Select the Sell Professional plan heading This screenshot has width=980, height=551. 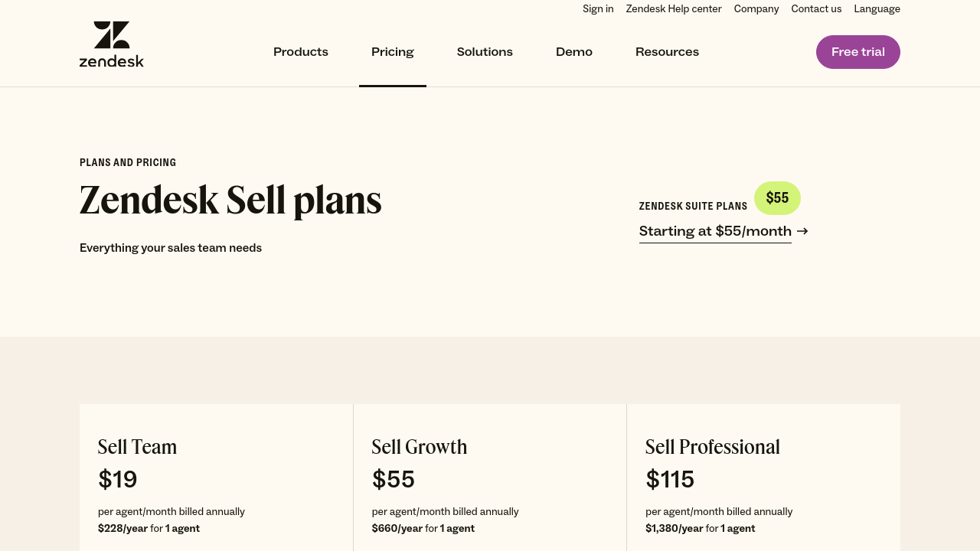713,447
